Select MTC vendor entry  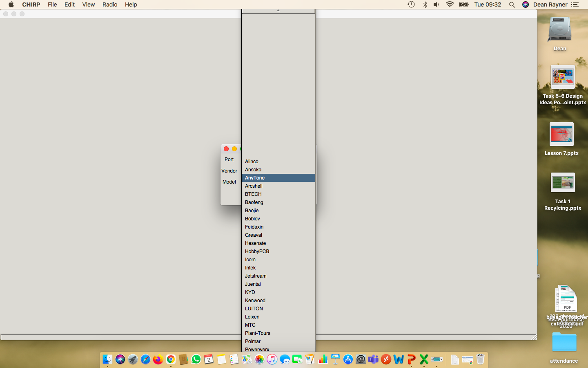pos(278,325)
